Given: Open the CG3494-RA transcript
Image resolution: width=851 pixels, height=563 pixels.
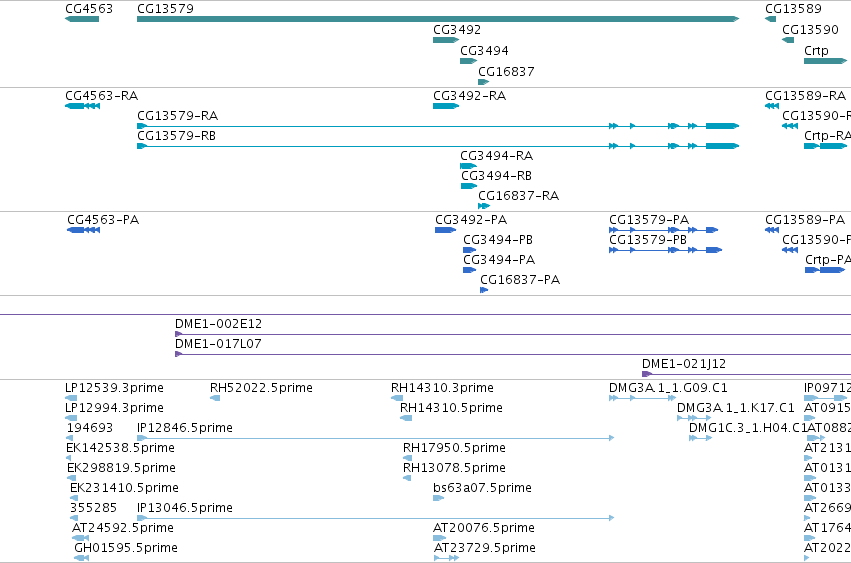Looking at the screenshot, I should point(468,166).
